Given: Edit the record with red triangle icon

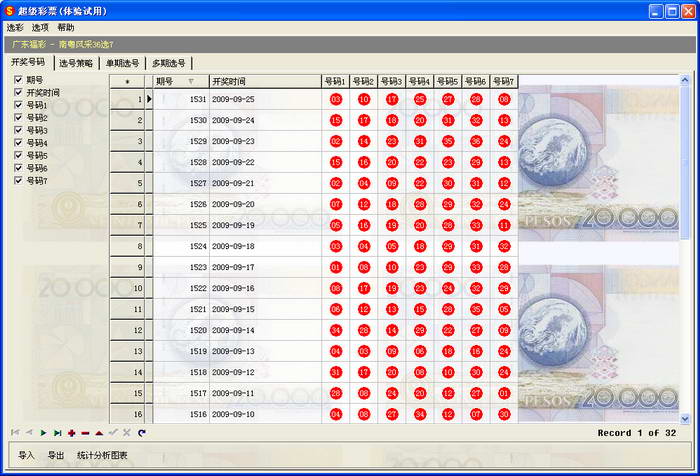Looking at the screenshot, I should (99, 433).
